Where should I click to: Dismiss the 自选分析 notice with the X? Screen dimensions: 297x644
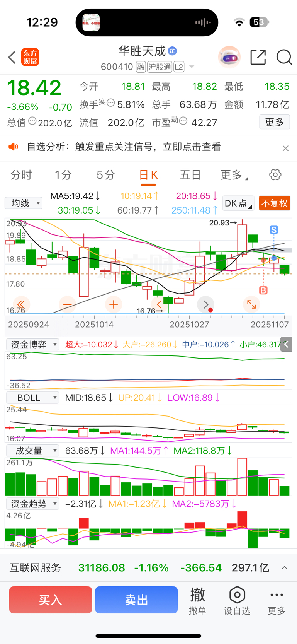(x=285, y=148)
